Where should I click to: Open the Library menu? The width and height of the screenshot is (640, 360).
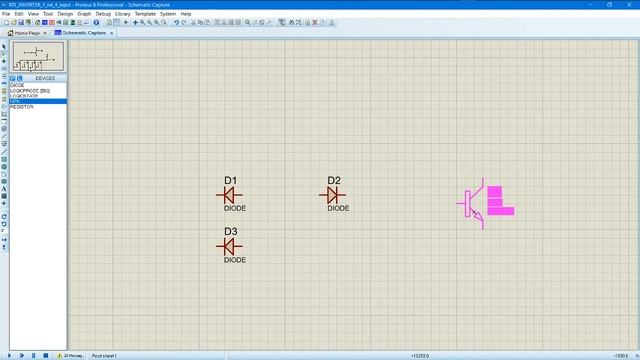tap(122, 14)
